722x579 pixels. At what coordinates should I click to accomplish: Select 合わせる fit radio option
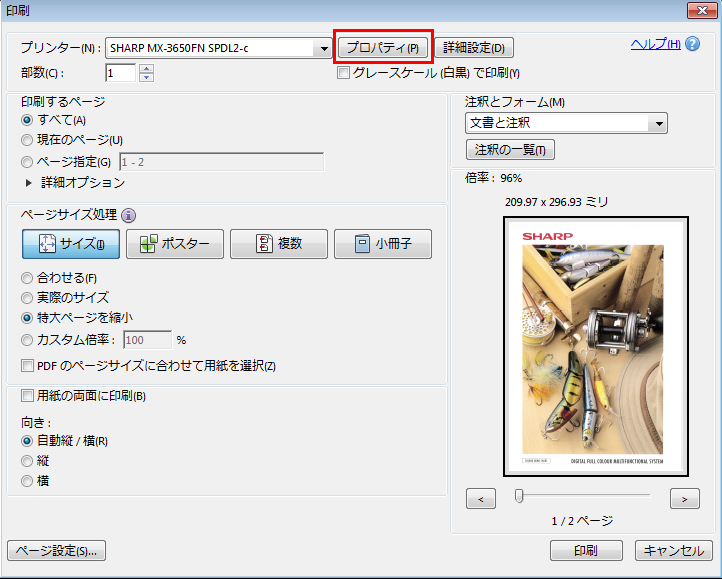27,278
